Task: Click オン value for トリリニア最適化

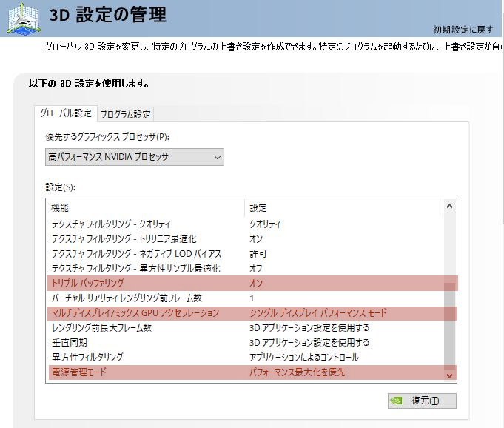Action: 256,238
